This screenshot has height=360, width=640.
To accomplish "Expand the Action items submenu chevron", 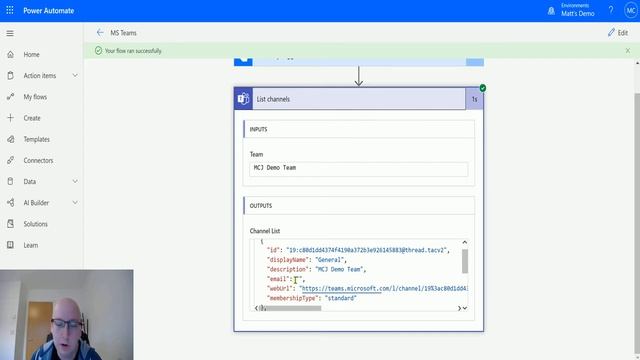I will tap(75, 76).
